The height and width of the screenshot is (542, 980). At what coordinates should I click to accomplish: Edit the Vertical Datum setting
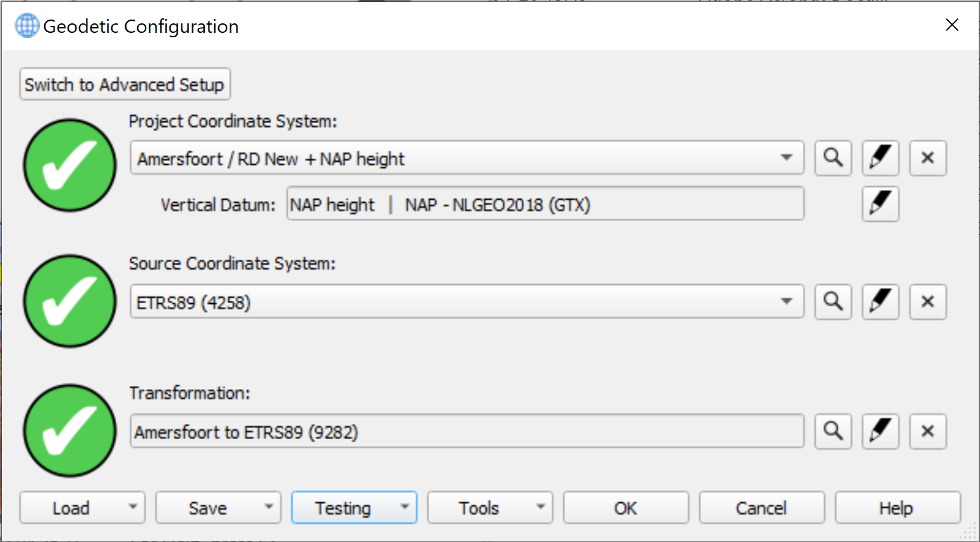(880, 204)
